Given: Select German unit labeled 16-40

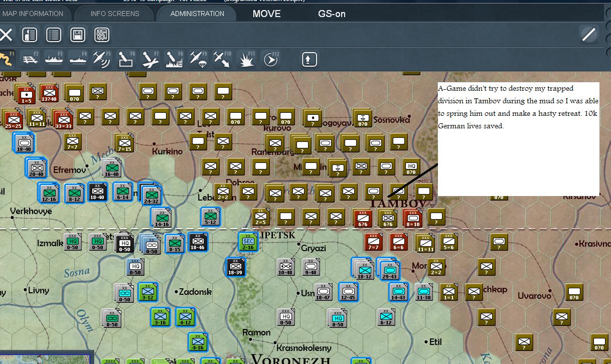Looking at the screenshot, I should pos(111,168).
